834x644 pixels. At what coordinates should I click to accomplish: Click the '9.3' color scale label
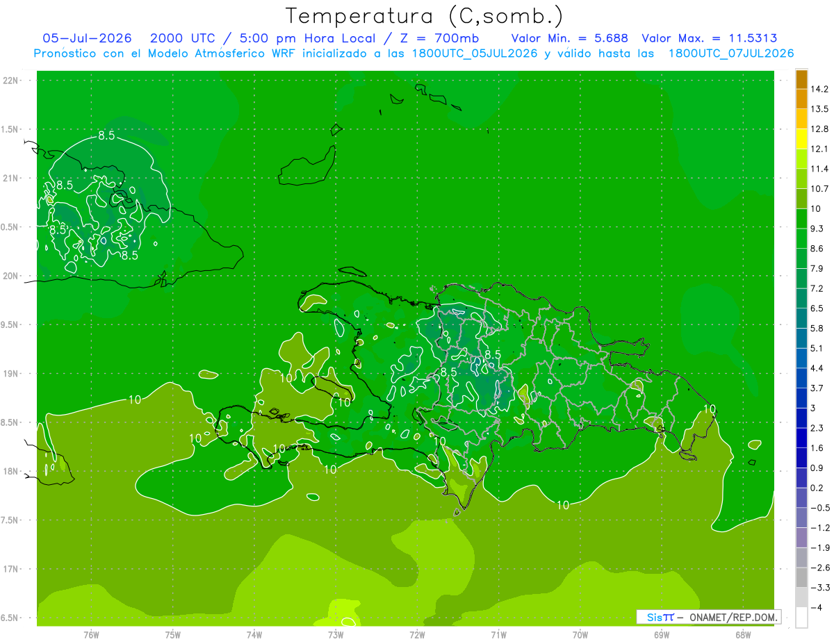click(817, 229)
